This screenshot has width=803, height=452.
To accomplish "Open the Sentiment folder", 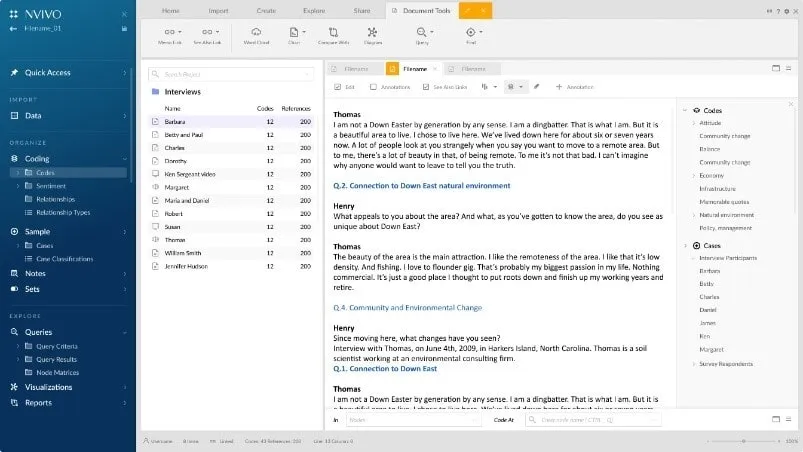I will pos(51,186).
